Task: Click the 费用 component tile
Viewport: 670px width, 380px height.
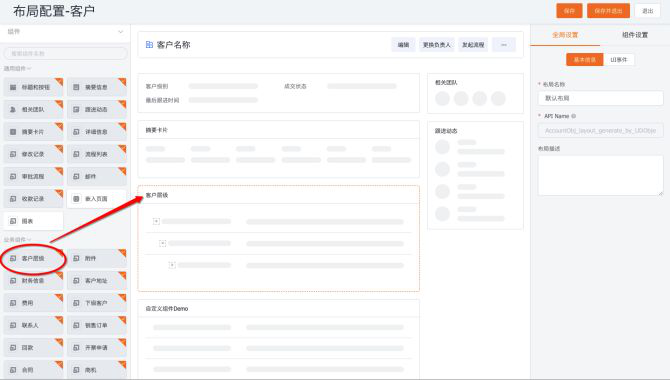Action: (x=33, y=303)
